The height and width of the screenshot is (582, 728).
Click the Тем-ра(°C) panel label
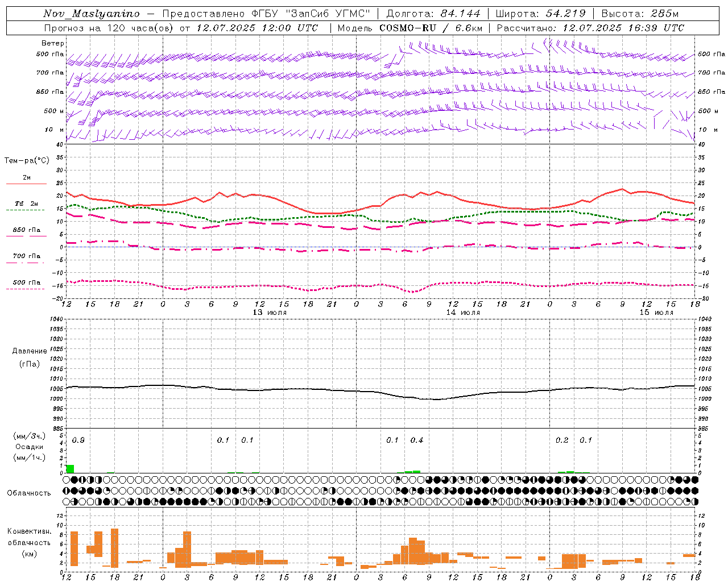(x=27, y=161)
